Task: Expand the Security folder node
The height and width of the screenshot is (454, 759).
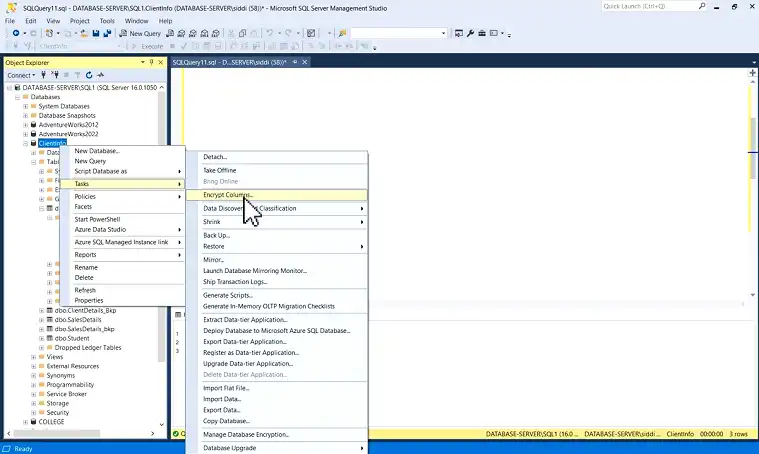Action: (33, 413)
